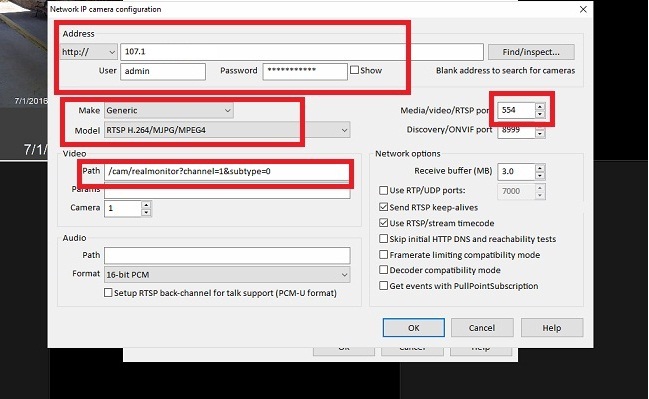Enable Use RTP/UDP ports option
The height and width of the screenshot is (399, 649).
point(383,190)
